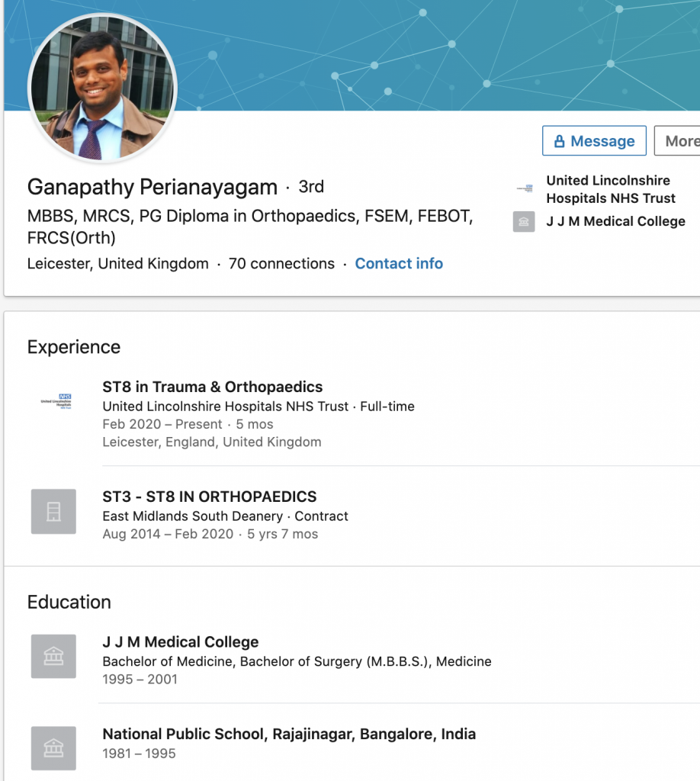Click the school icon beside J J M Medical College
Screen dimensions: 700x781
54,656
